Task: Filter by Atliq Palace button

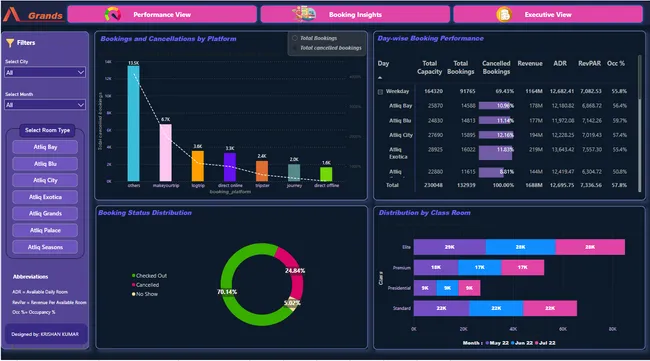Action: [x=45, y=230]
